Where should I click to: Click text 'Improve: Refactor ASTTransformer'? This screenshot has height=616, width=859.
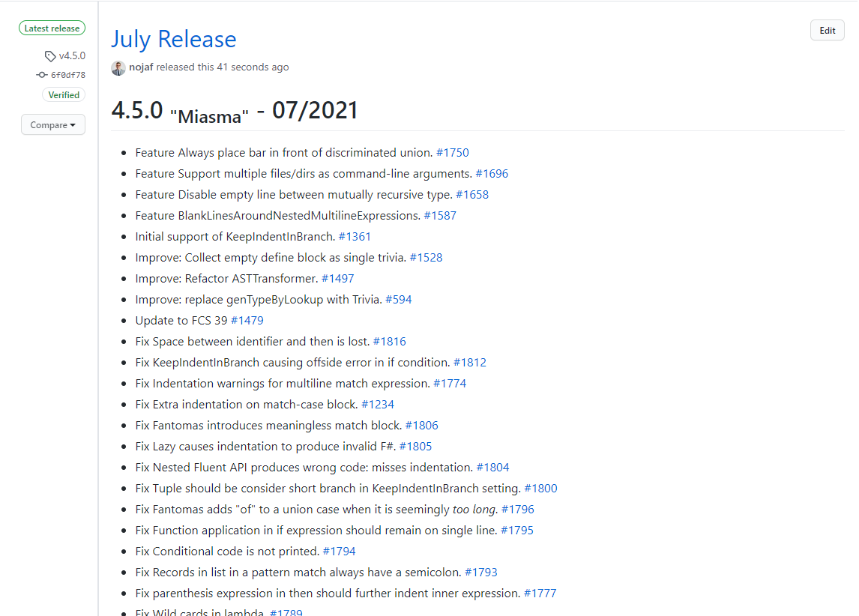click(x=226, y=279)
